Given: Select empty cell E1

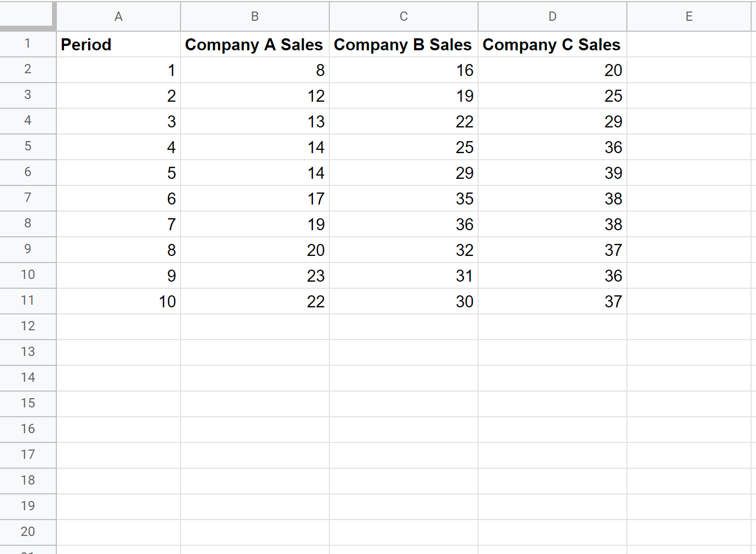Looking at the screenshot, I should pyautogui.click(x=689, y=44).
